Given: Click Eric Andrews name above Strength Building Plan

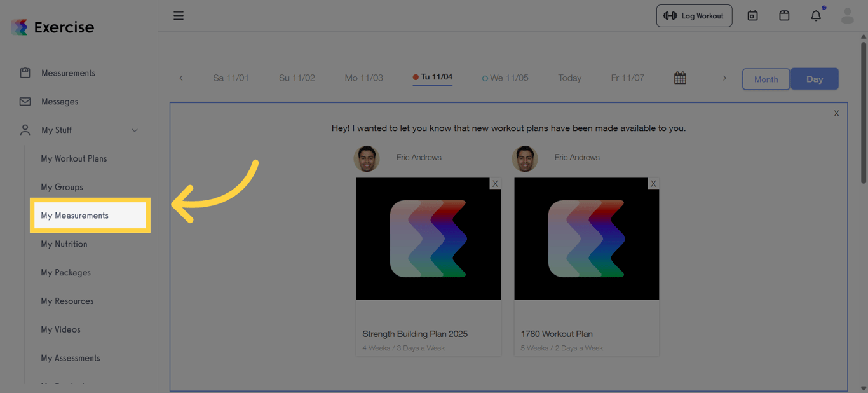Looking at the screenshot, I should click(x=419, y=157).
